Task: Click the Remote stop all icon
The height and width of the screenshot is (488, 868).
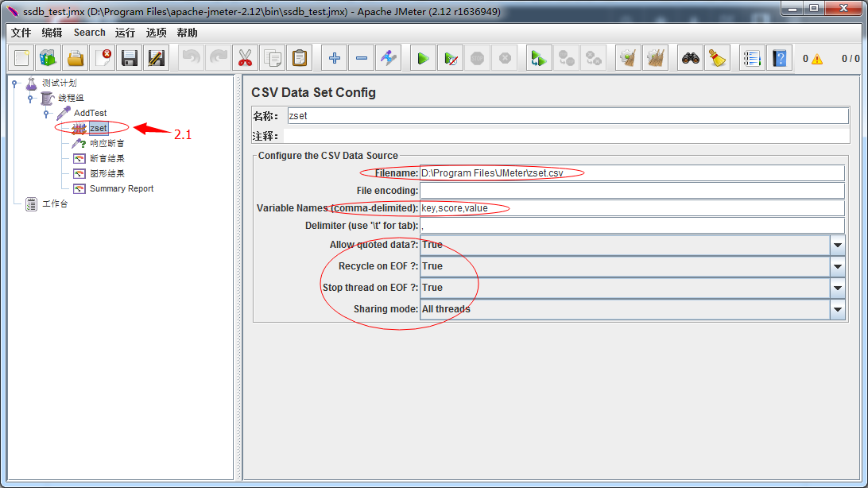Action: coord(566,58)
